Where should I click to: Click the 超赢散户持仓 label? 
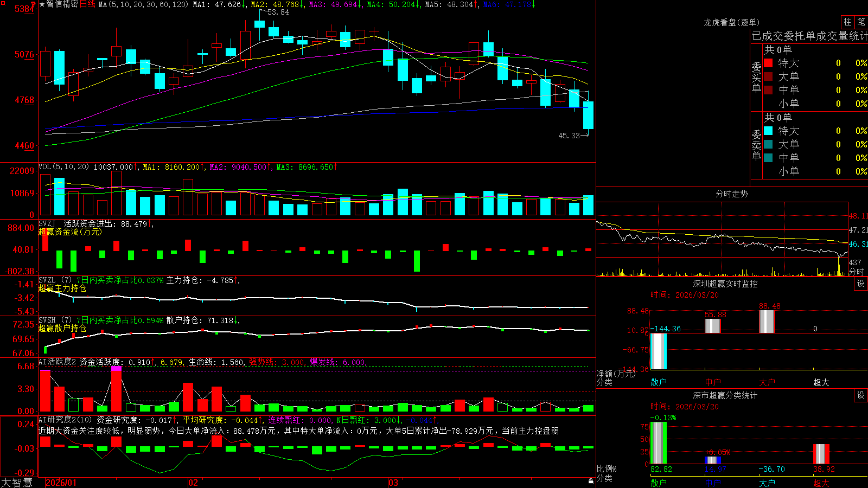(62, 328)
